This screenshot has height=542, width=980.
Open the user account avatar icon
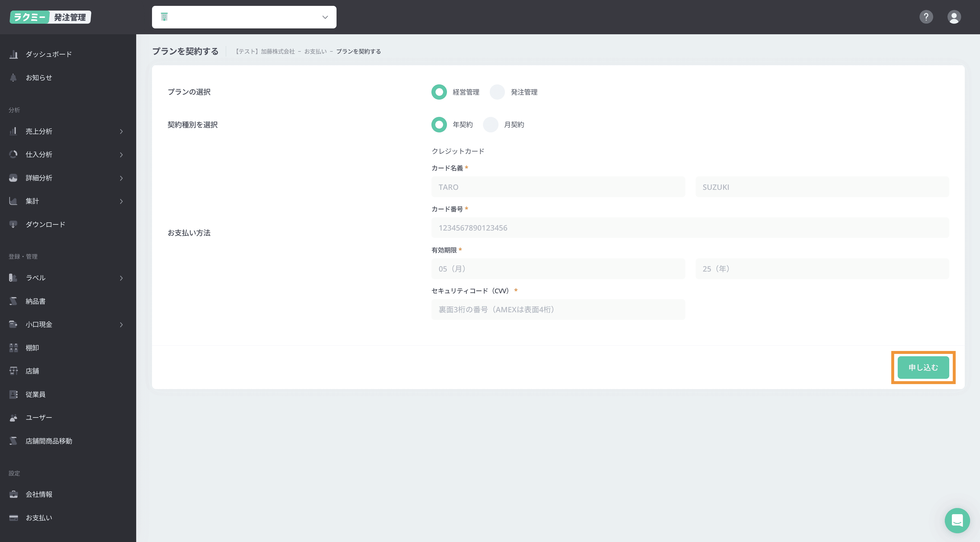pos(954,17)
